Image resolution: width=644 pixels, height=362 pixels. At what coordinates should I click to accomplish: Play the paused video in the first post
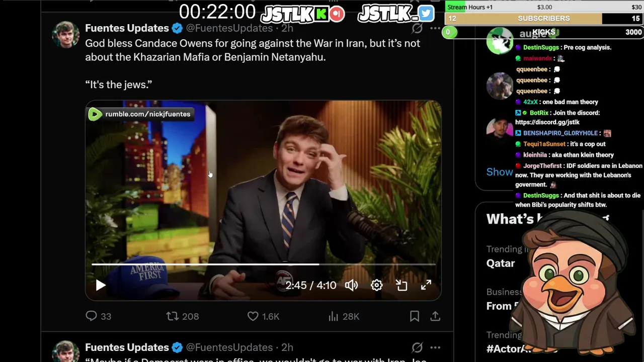[x=101, y=286]
